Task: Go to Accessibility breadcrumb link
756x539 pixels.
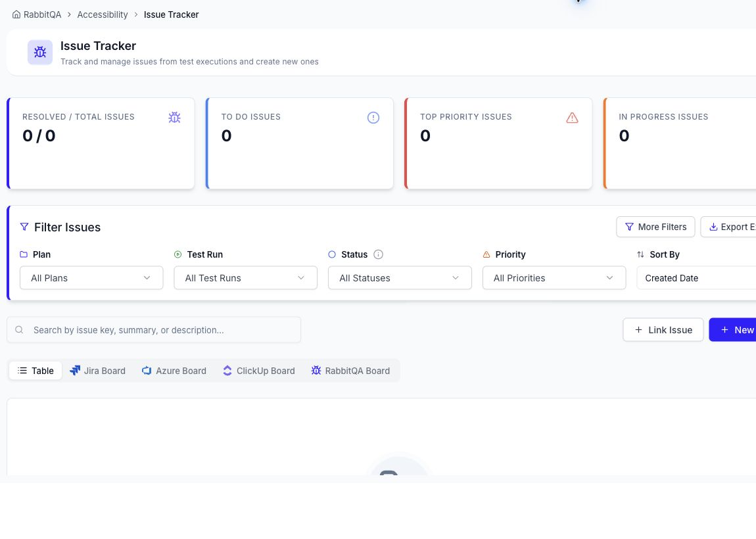Action: click(x=103, y=14)
